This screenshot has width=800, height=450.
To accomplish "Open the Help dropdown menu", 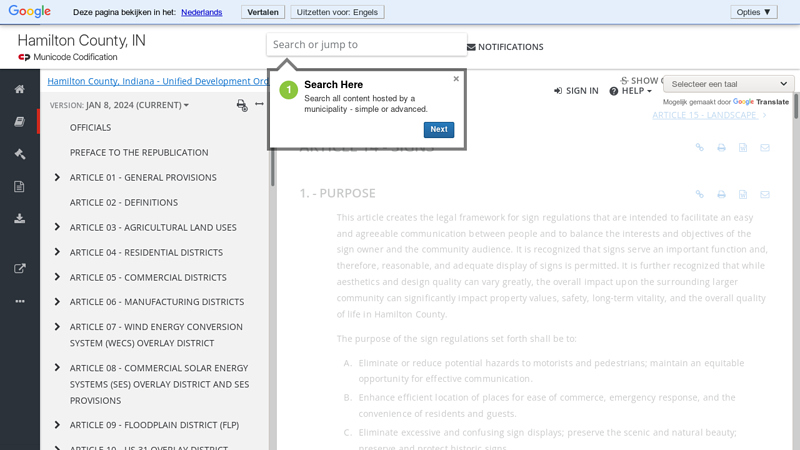I will (x=631, y=91).
